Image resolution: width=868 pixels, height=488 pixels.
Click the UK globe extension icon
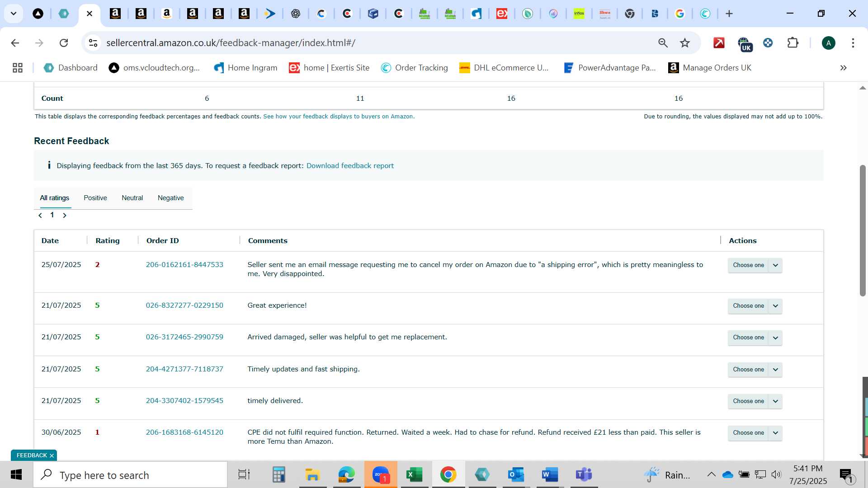(x=745, y=44)
